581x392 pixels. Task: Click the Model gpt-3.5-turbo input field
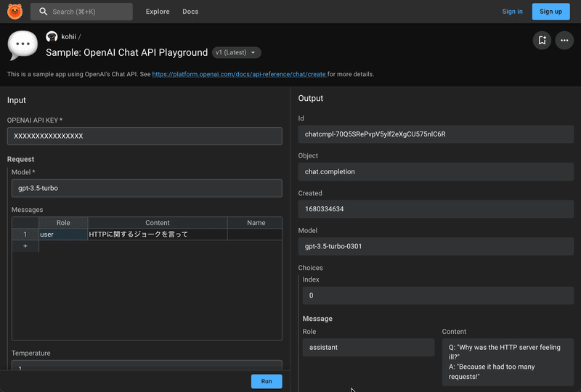click(147, 188)
